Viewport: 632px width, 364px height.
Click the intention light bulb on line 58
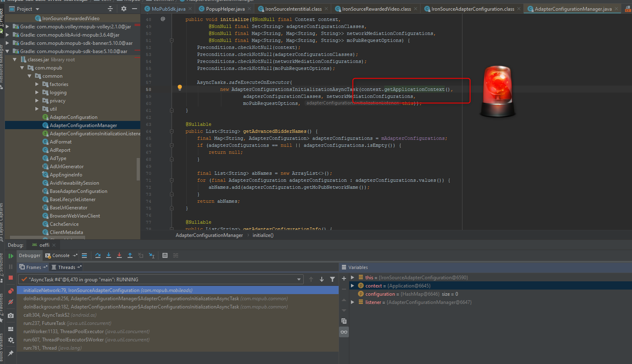coord(179,87)
